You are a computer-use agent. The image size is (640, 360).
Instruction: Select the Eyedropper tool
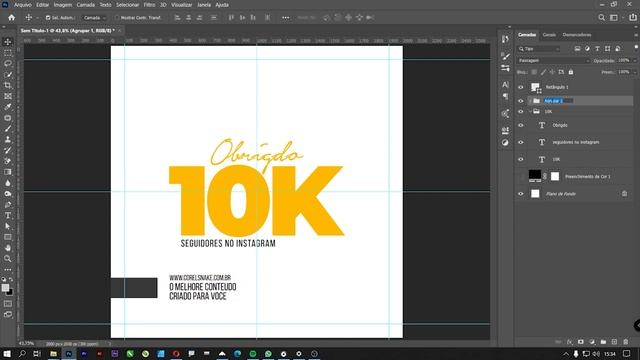point(8,107)
